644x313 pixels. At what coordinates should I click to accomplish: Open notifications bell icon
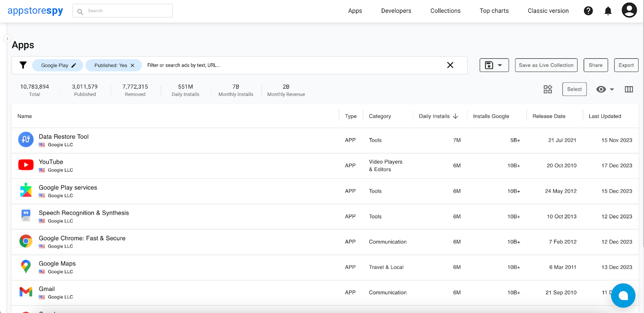click(608, 11)
